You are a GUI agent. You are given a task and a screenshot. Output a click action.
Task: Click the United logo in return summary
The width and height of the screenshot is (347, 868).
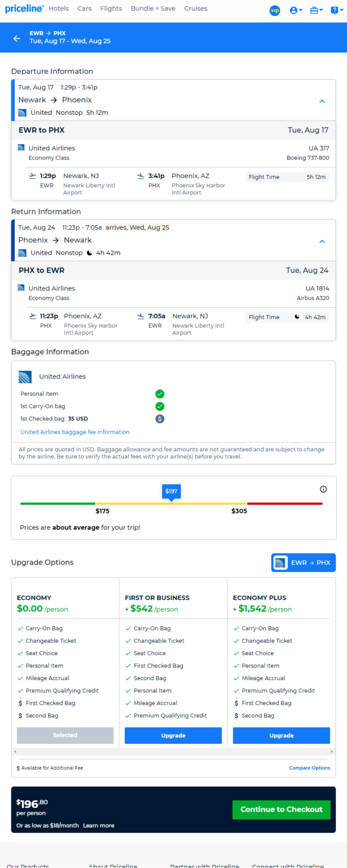point(22,253)
